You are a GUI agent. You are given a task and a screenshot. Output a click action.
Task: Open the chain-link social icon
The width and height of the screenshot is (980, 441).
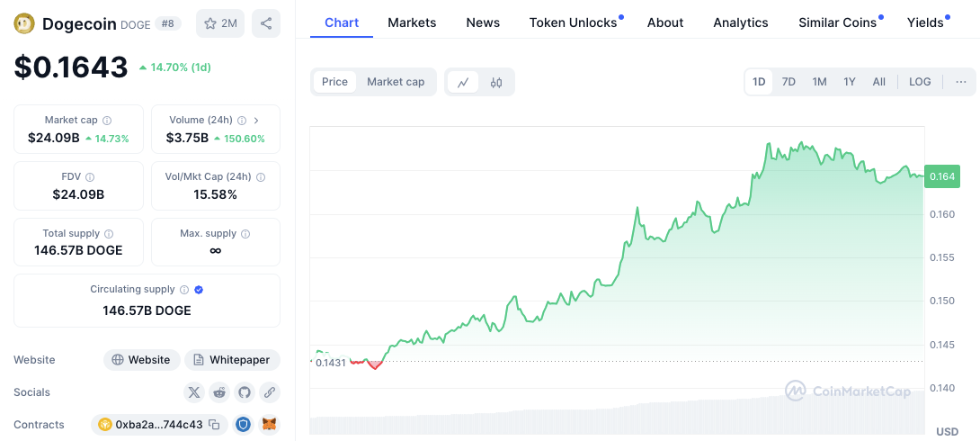click(x=270, y=392)
